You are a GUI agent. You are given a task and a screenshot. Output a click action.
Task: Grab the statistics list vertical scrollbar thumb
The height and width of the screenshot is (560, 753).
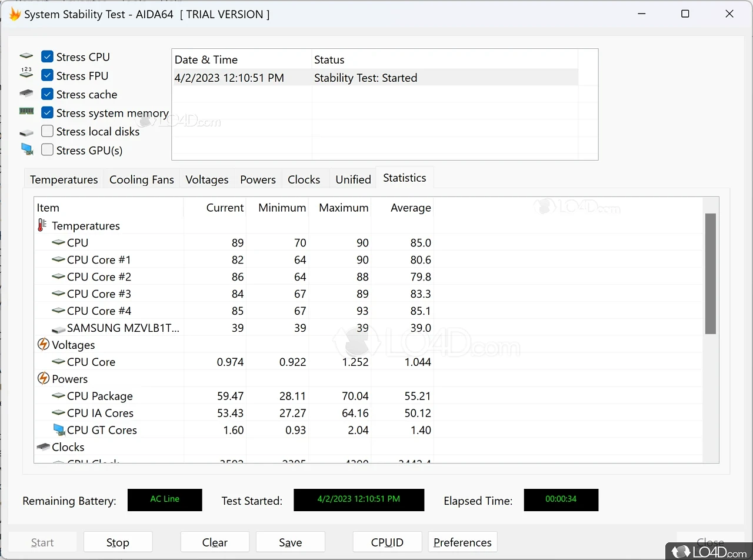pyautogui.click(x=711, y=274)
